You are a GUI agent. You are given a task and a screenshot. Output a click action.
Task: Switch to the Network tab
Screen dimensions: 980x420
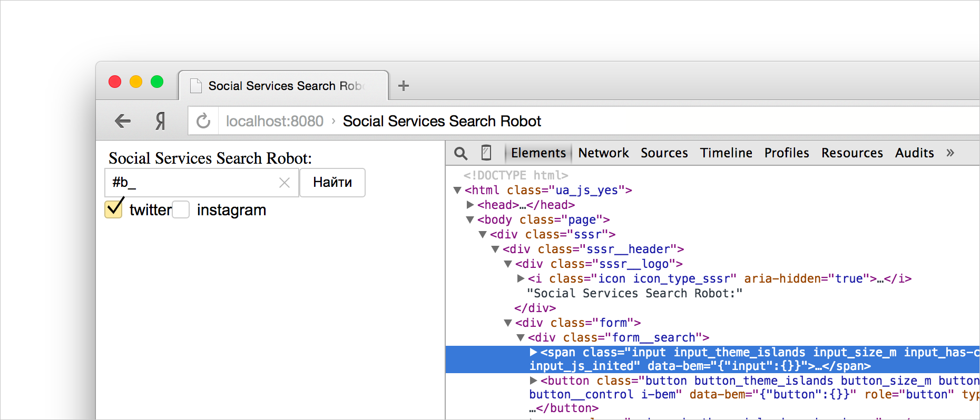603,153
